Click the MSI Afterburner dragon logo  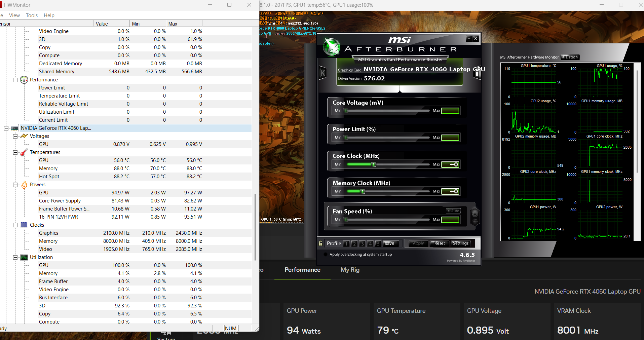click(x=331, y=47)
